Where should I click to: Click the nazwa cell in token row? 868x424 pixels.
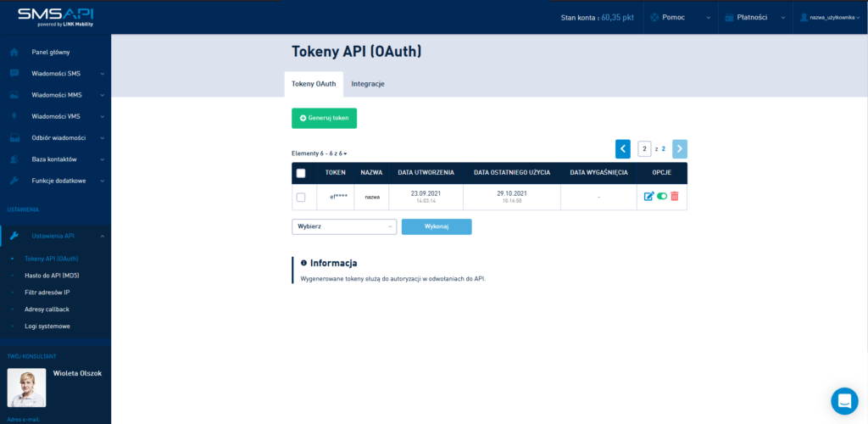[371, 197]
